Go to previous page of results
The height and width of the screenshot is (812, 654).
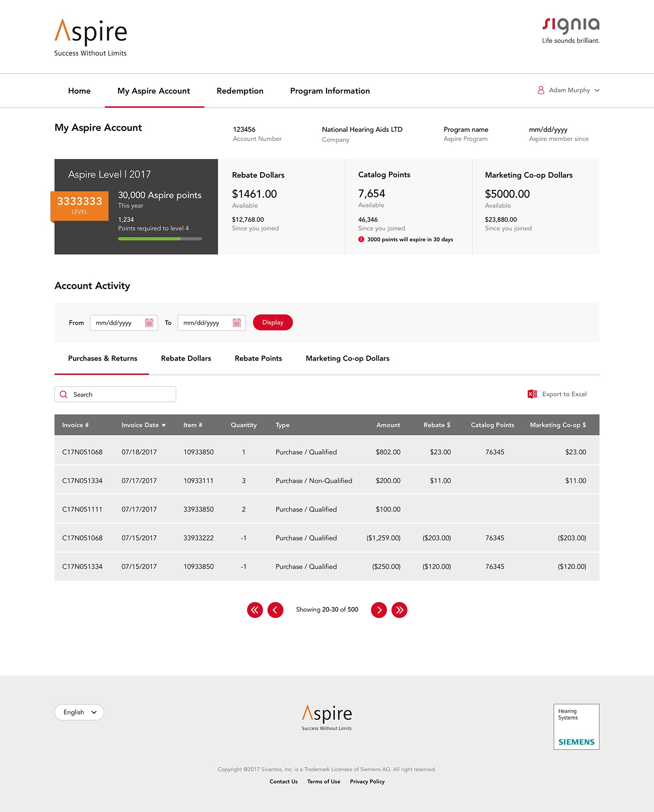click(275, 610)
